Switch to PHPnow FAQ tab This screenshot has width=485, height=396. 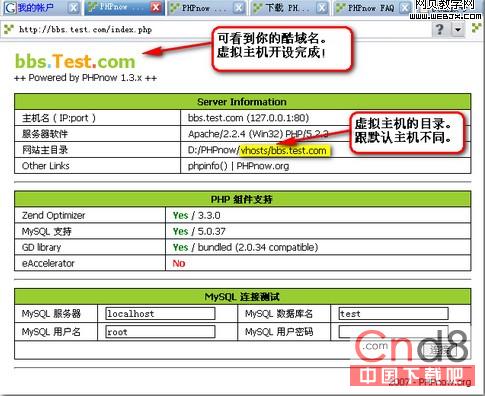[366, 7]
